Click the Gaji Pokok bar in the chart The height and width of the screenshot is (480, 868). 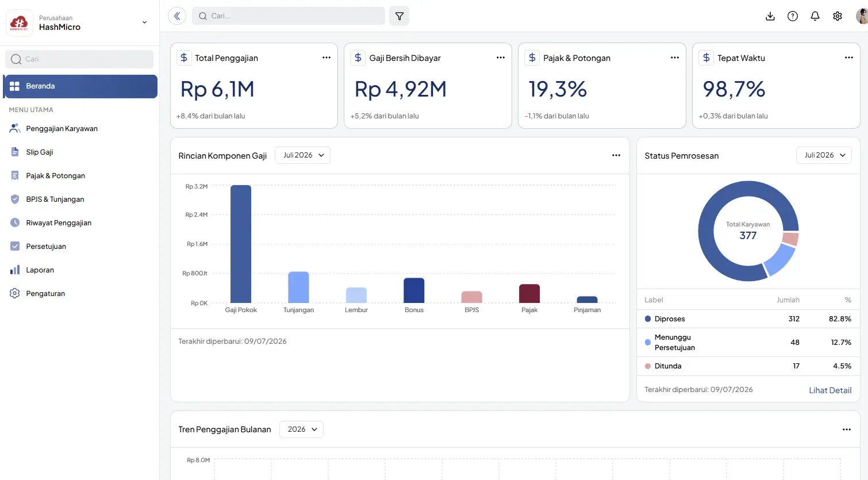coord(241,244)
